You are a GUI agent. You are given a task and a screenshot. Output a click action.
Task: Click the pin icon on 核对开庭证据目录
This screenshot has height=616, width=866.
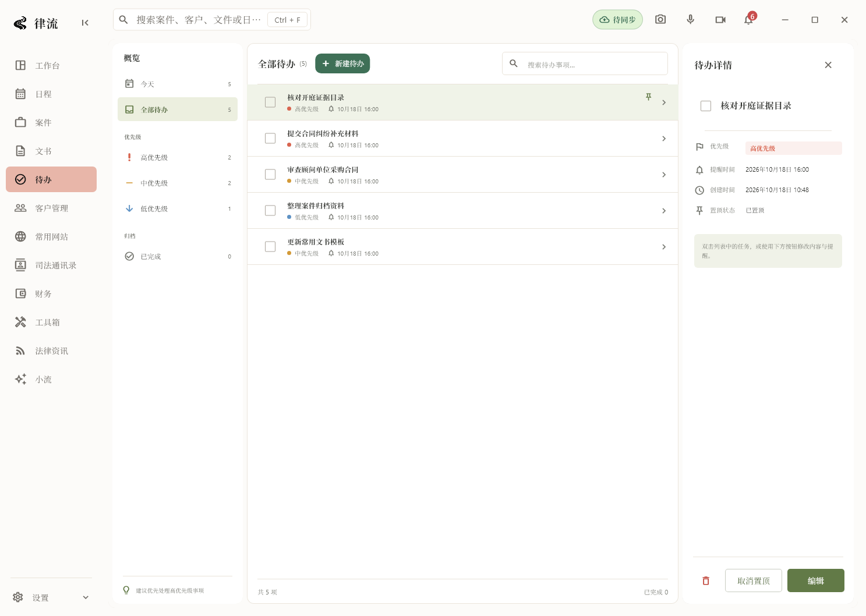click(648, 97)
